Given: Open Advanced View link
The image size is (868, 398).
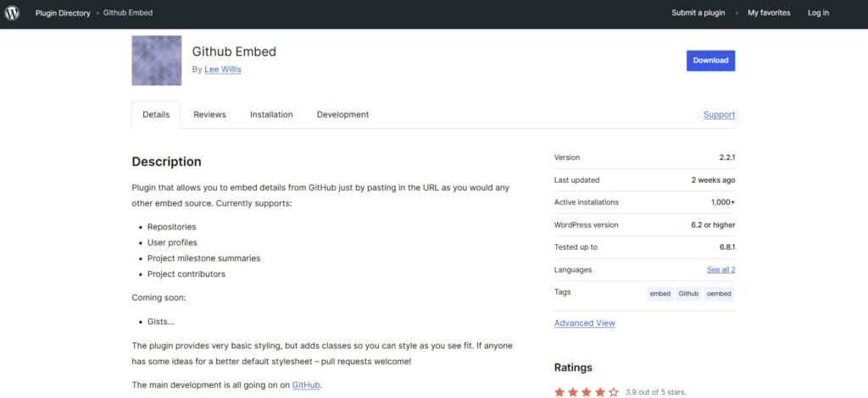Looking at the screenshot, I should coord(585,323).
